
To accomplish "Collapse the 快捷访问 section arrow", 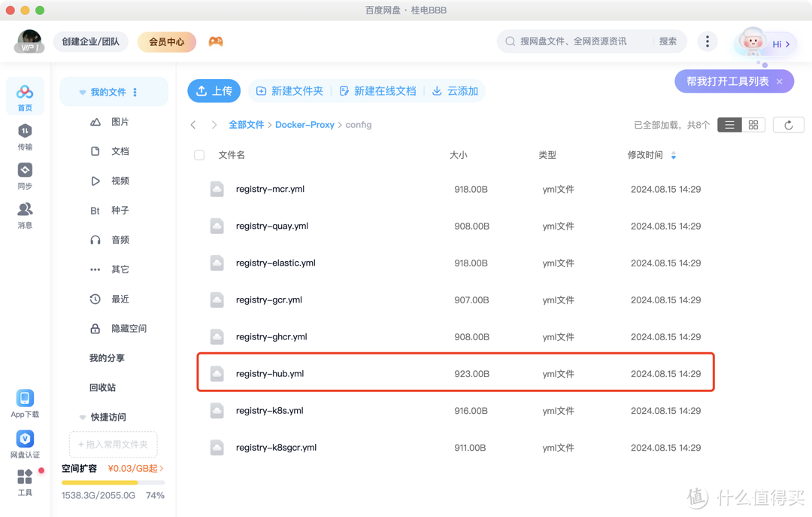I will (x=83, y=417).
